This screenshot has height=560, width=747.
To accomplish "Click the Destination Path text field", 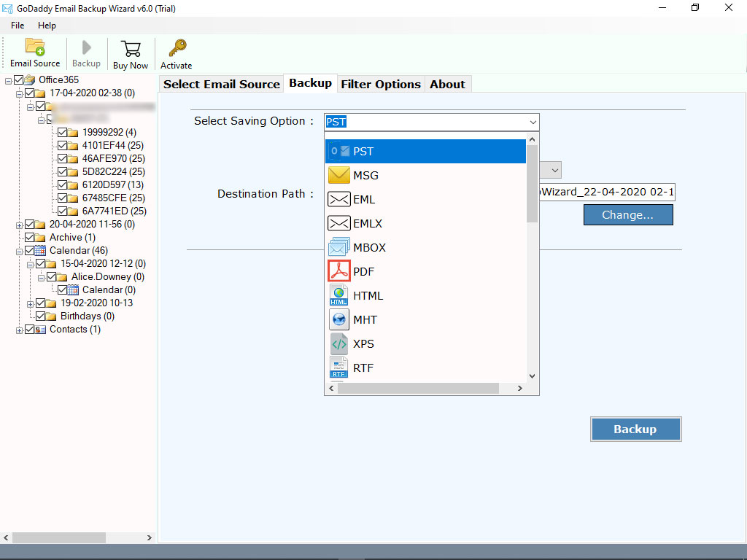I will click(607, 192).
